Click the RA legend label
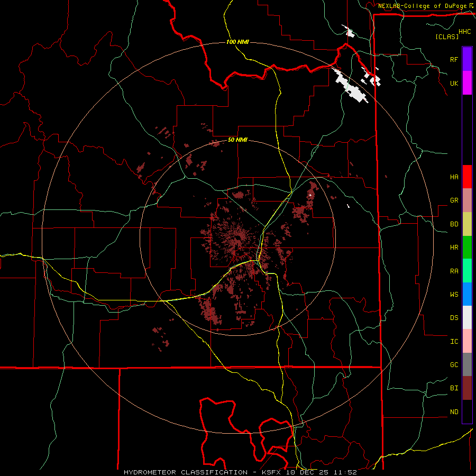The height and width of the screenshot is (476, 476). click(454, 271)
